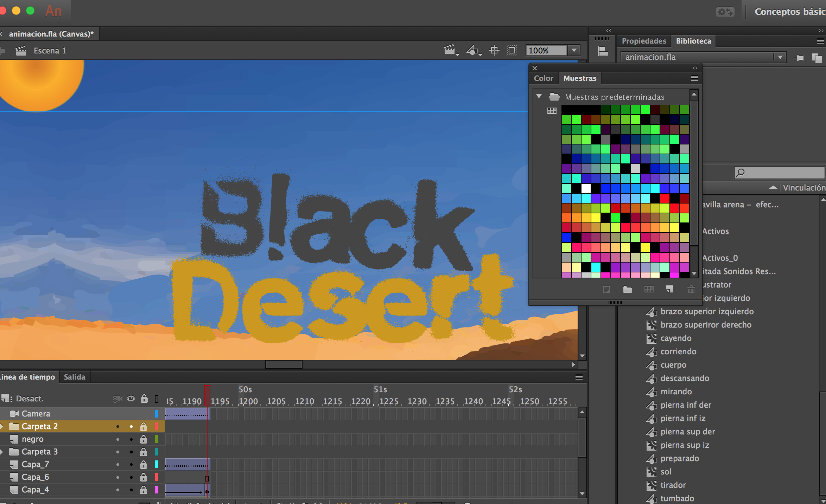Viewport: 826px width, 504px height.
Task: Click the library search field
Action: tap(780, 173)
